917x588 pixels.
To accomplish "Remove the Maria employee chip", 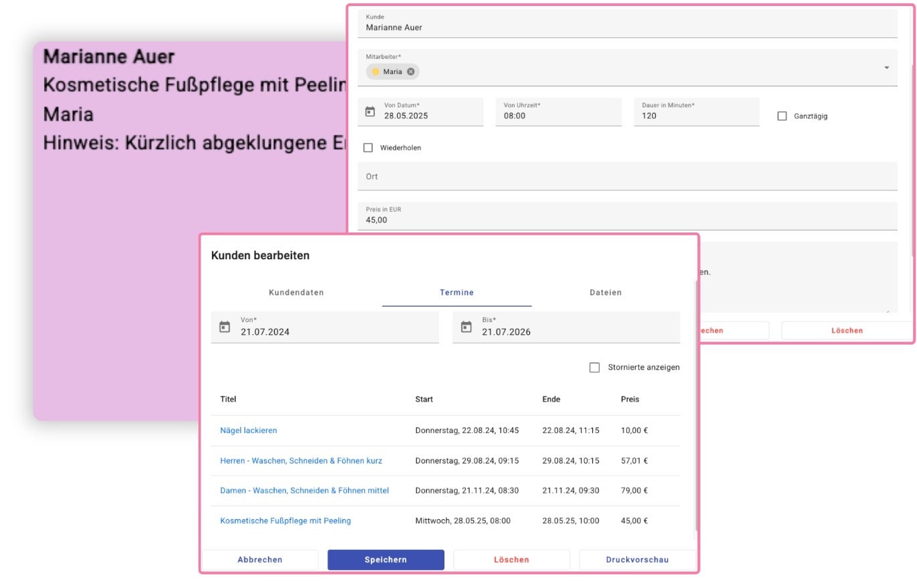I will [x=410, y=71].
